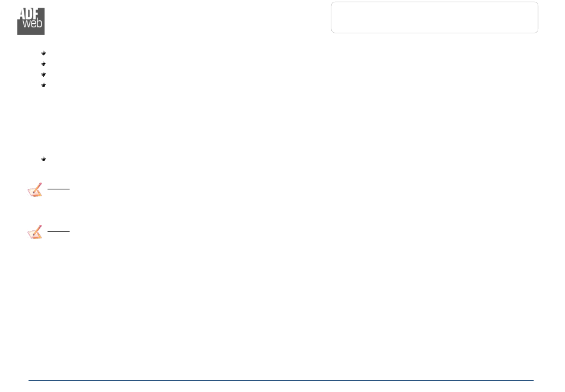Click inside the empty rounded header box
The width and height of the screenshot is (565, 392).
435,17
